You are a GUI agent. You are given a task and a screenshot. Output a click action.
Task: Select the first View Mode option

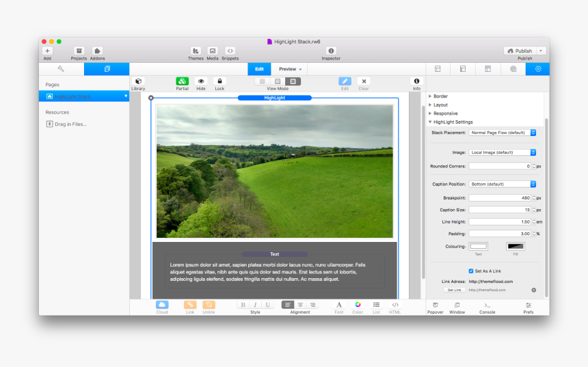[x=263, y=81]
